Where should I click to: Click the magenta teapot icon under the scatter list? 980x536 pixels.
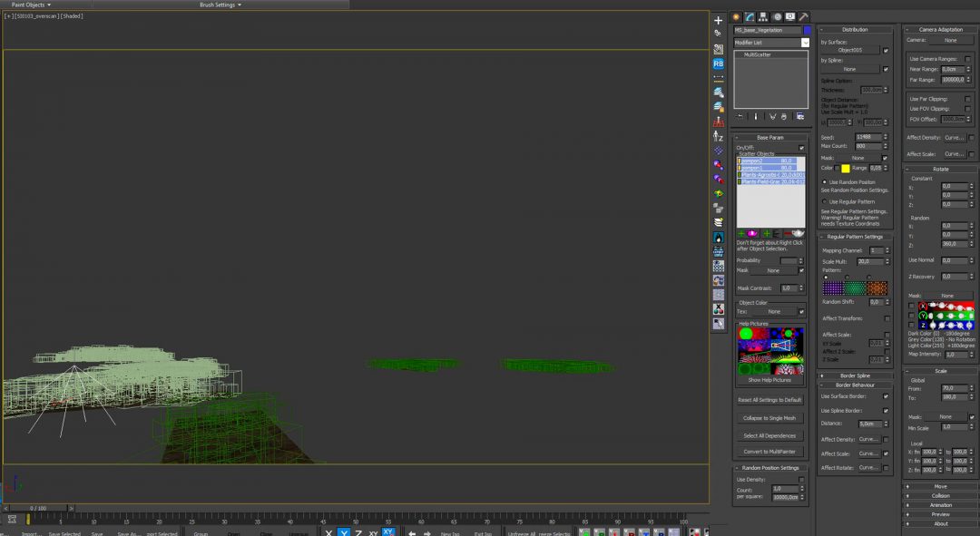[751, 233]
